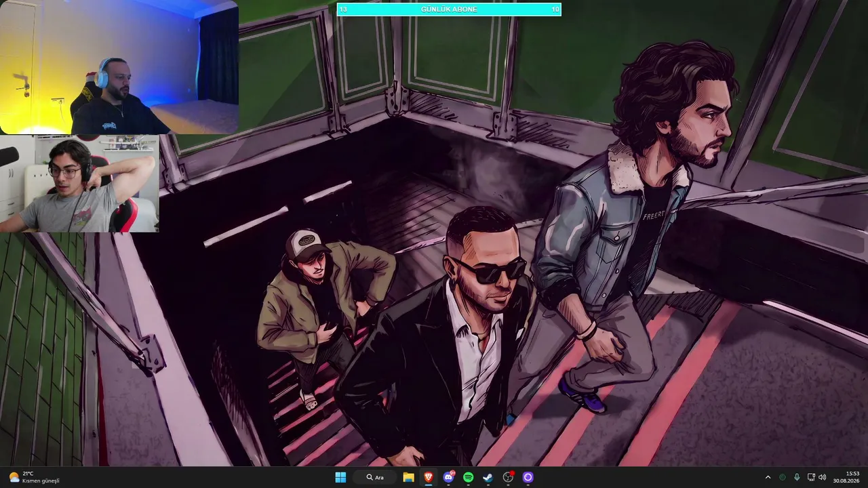Open the volume speaker icon in tray
The height and width of the screenshot is (488, 868).
(x=823, y=477)
